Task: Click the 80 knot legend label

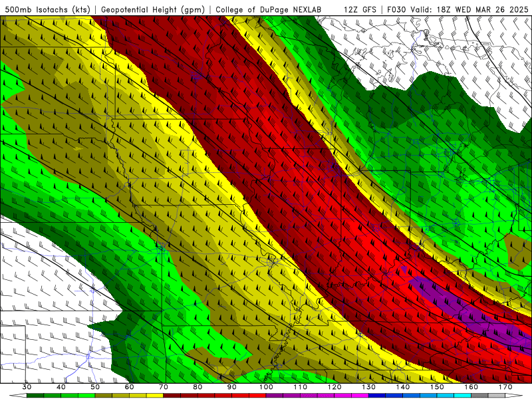Action: click(198, 387)
